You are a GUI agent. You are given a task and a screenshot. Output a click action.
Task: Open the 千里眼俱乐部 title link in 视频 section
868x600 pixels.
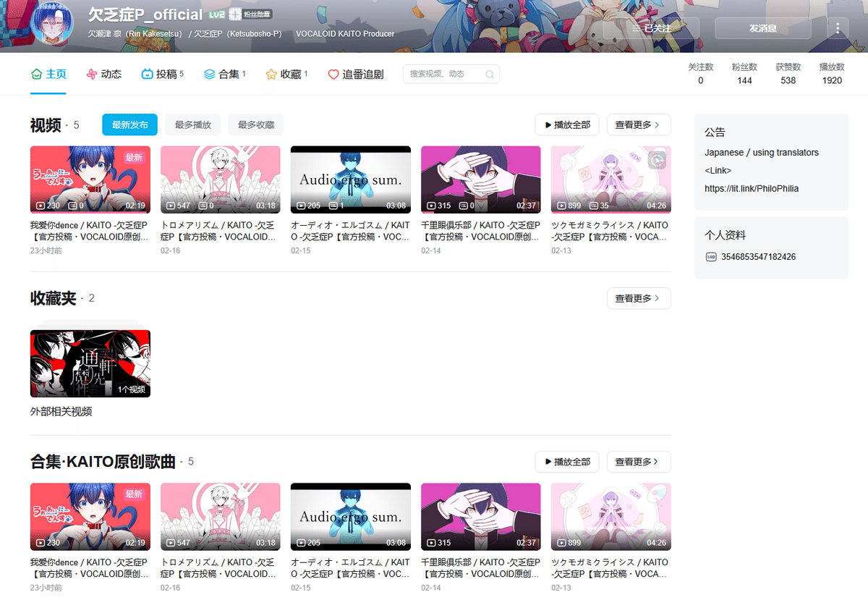tap(481, 231)
